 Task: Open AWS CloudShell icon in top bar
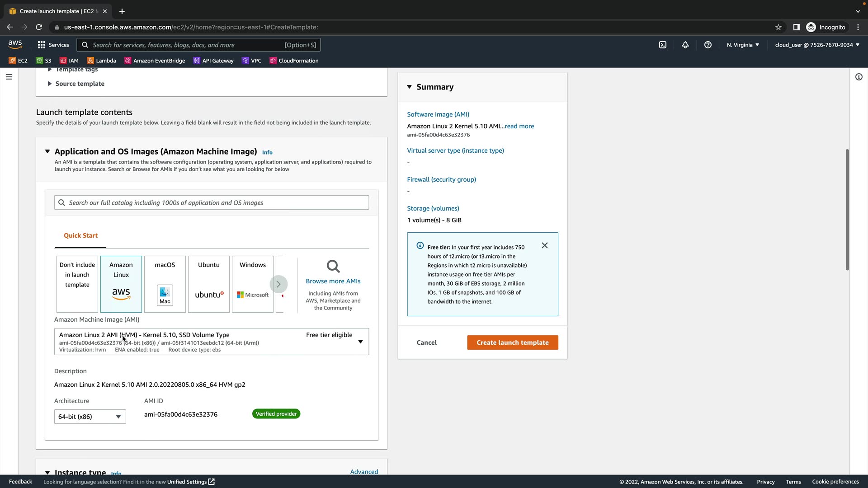pyautogui.click(x=663, y=45)
